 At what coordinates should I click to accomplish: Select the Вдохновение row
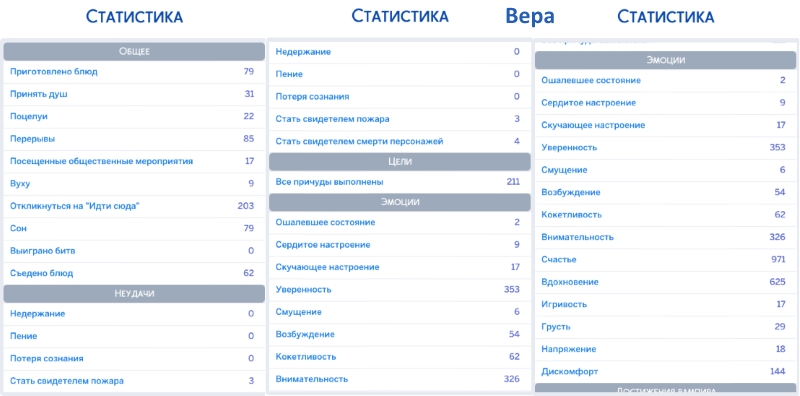click(666, 282)
